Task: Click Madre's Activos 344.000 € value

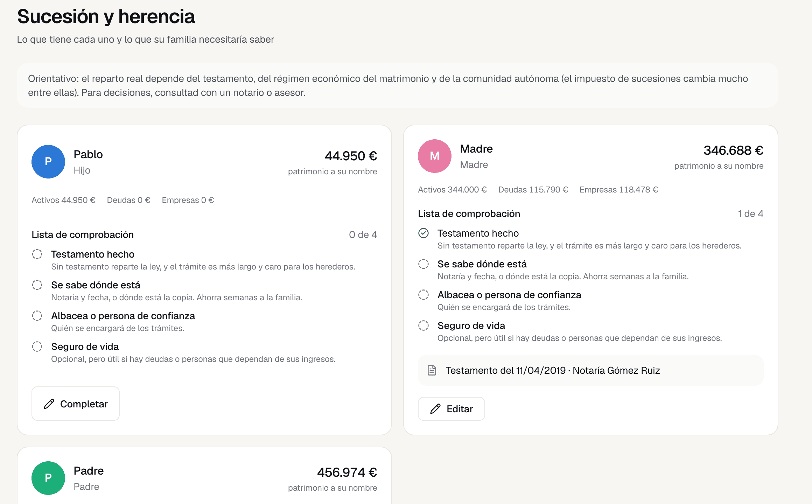Action: (x=452, y=190)
